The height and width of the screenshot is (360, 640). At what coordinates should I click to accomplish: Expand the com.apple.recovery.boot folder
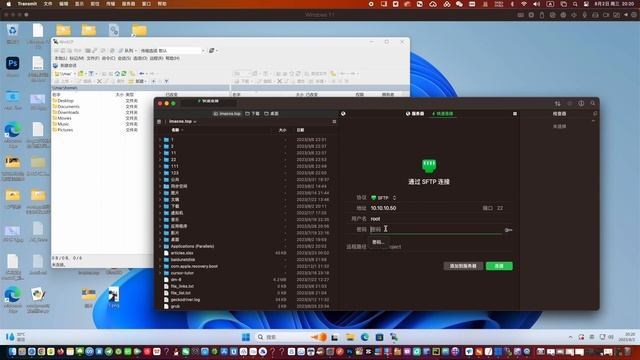(160, 267)
